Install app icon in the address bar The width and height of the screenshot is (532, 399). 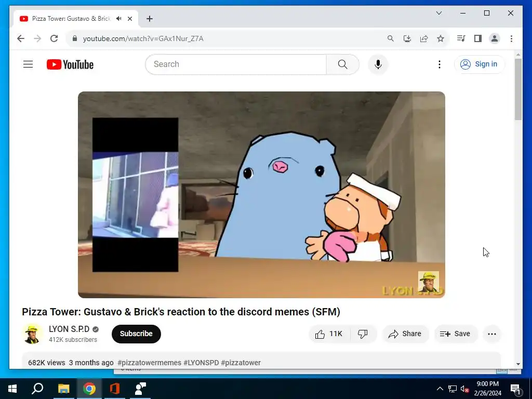point(407,38)
